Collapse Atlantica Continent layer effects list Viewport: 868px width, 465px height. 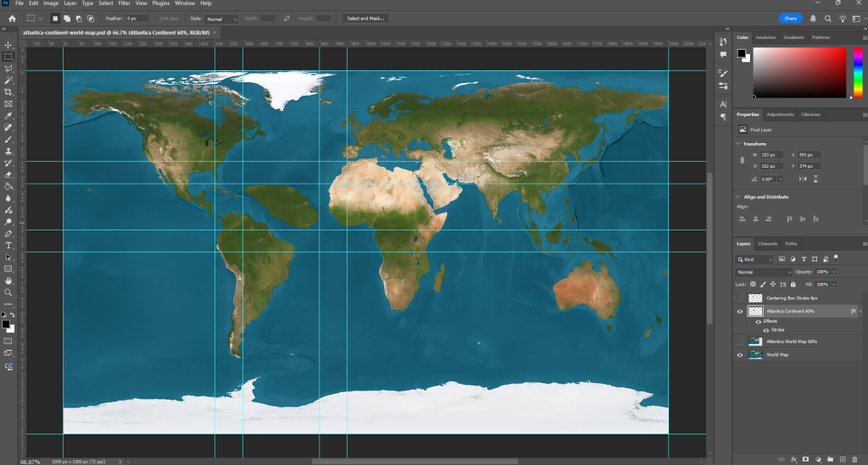tap(861, 312)
